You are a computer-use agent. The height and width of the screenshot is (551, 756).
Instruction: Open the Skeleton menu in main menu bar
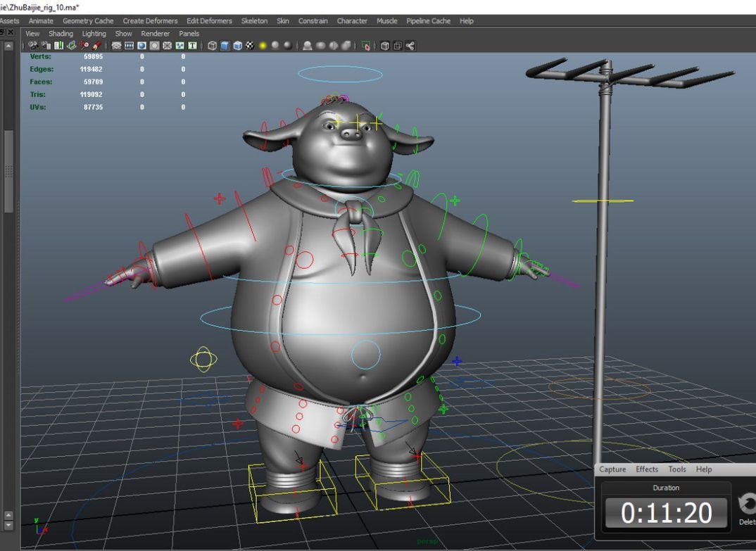pyautogui.click(x=254, y=21)
